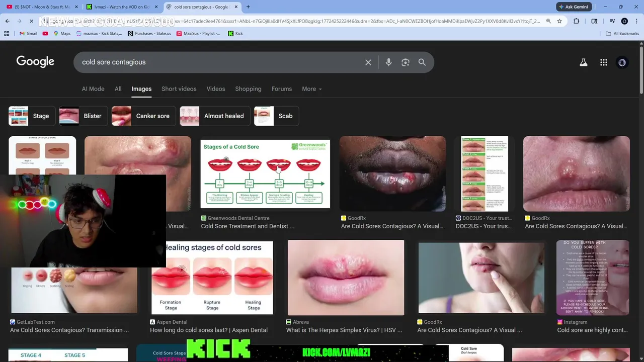
Task: Switch to Videos results
Action: coord(216,88)
